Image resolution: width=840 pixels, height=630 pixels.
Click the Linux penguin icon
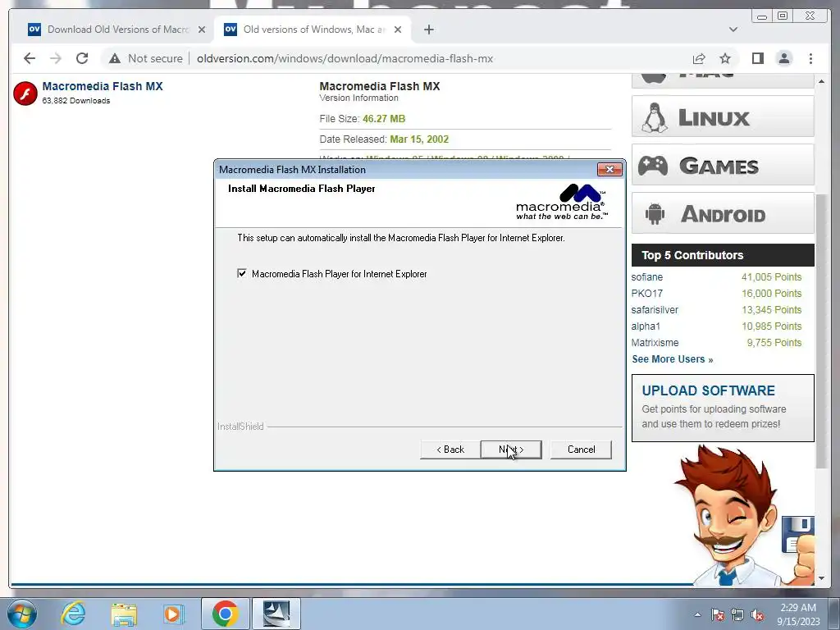tap(654, 117)
